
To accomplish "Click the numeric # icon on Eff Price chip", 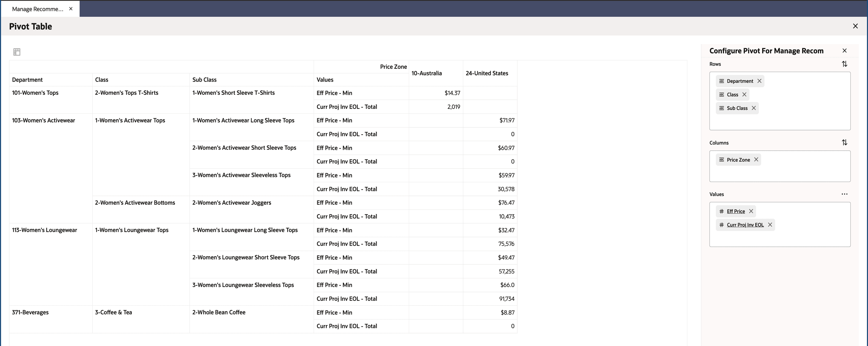I will pos(721,211).
